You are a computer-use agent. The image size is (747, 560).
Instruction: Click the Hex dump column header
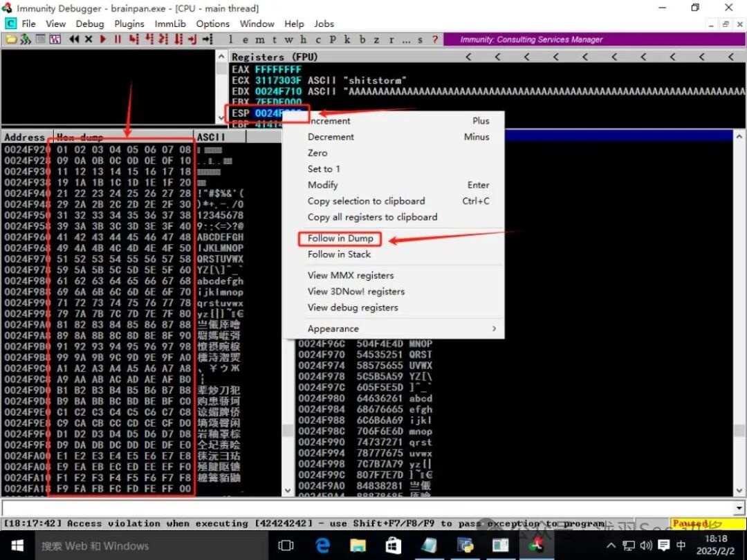pyautogui.click(x=123, y=137)
